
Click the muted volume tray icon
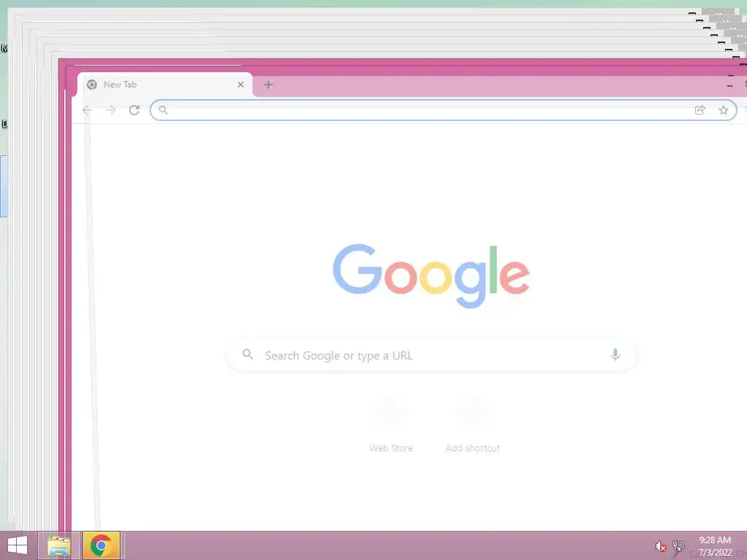tap(660, 546)
